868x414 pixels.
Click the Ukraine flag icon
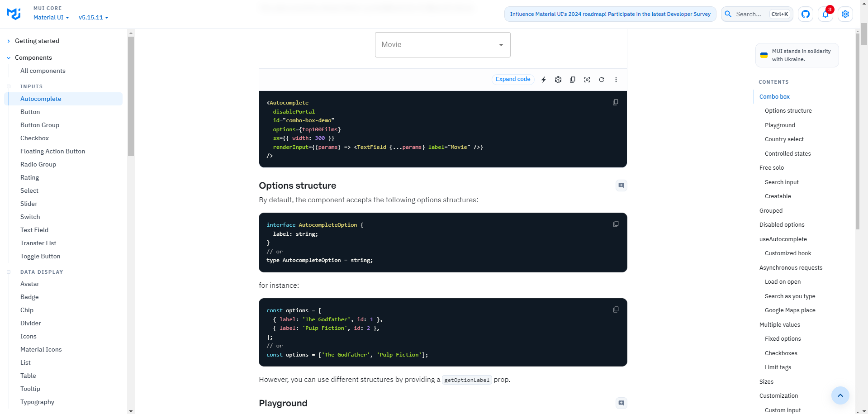pyautogui.click(x=764, y=55)
